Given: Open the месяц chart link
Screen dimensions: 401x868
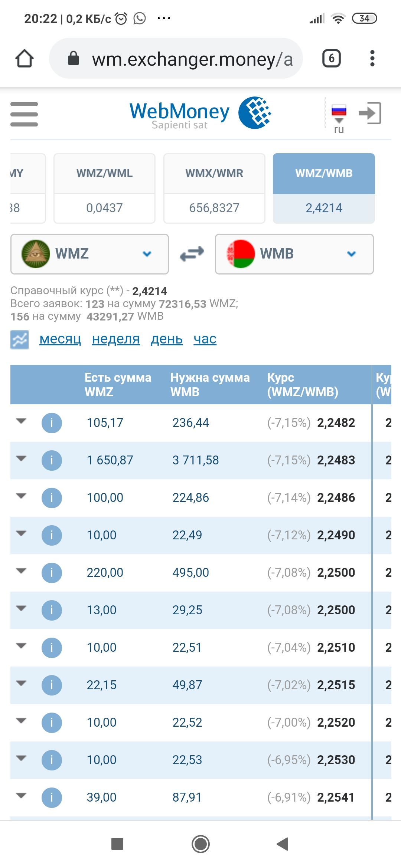Looking at the screenshot, I should (x=60, y=339).
